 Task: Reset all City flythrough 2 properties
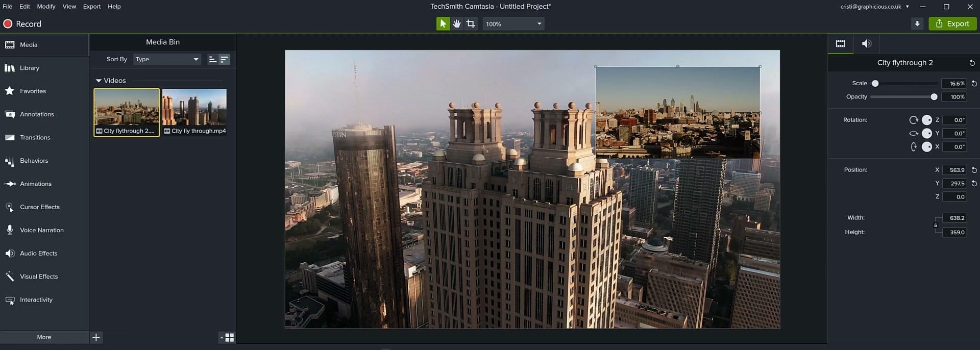(972, 63)
